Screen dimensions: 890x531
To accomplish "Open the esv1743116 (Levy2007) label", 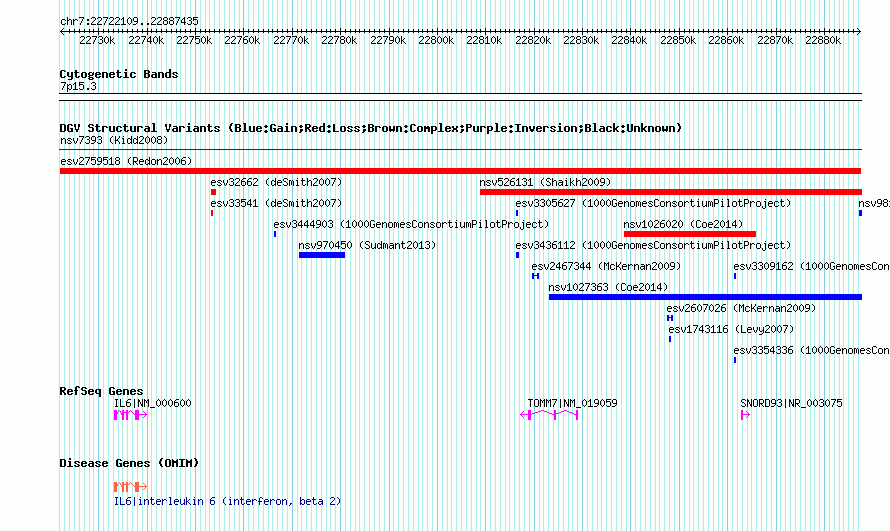I will (x=731, y=329).
